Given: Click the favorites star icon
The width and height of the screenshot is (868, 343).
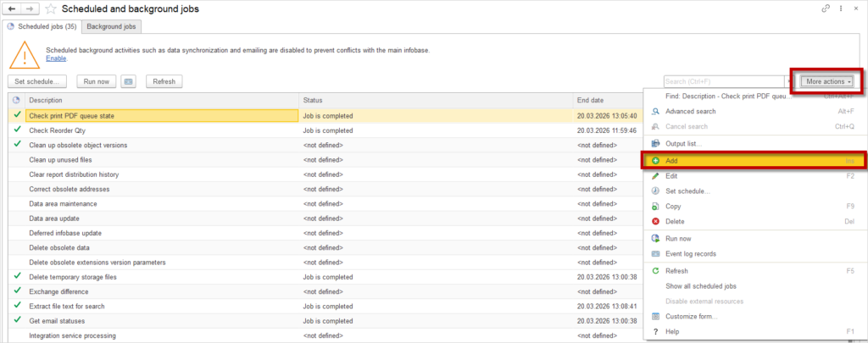Looking at the screenshot, I should (52, 8).
